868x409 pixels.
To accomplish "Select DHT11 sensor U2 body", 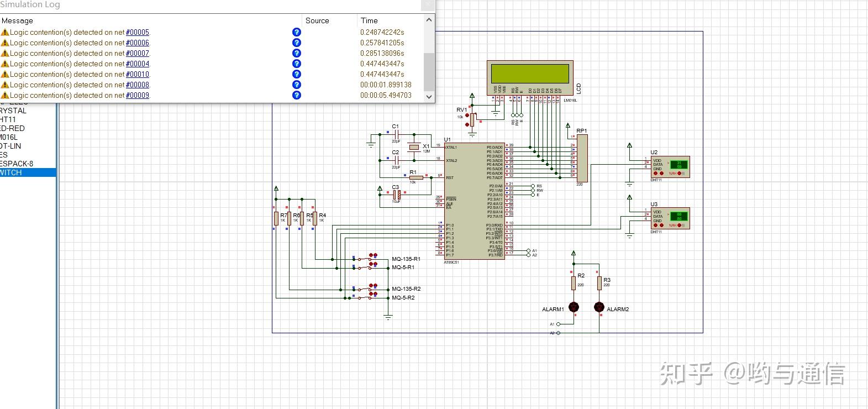I will [670, 167].
